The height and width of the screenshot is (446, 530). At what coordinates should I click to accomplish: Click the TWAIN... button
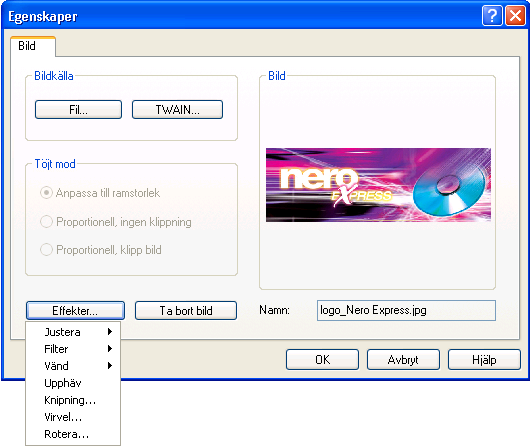177,110
